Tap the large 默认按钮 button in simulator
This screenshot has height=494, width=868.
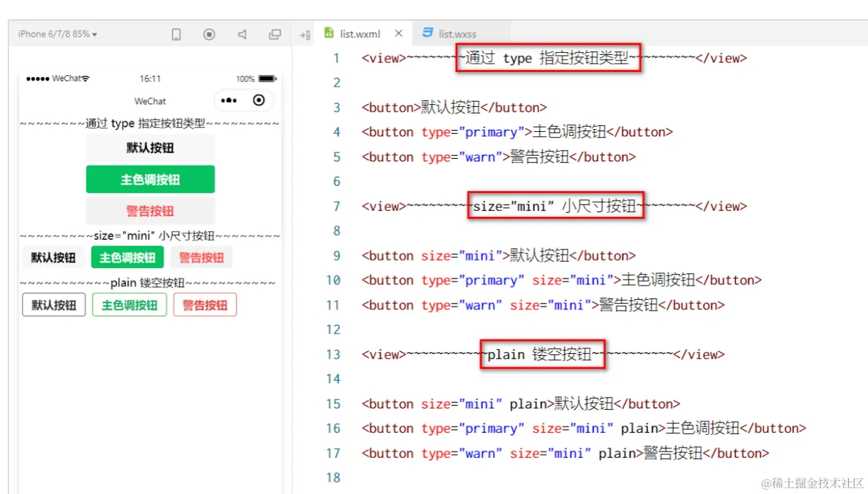(150, 148)
